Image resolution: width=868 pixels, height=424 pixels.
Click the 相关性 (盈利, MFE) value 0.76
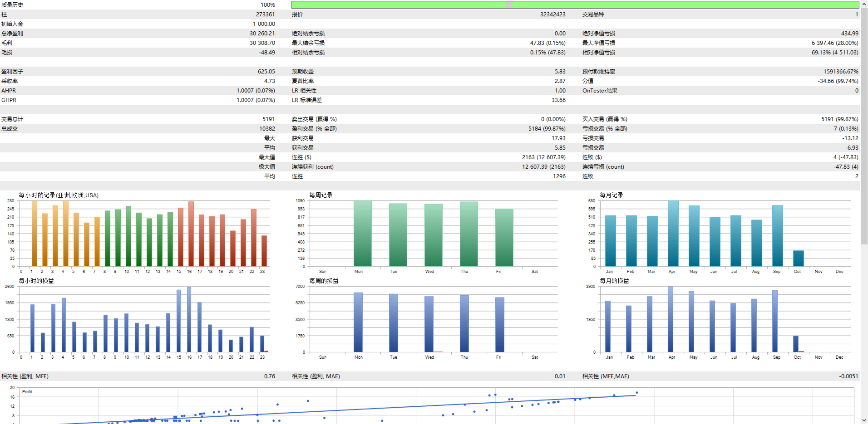tap(269, 376)
